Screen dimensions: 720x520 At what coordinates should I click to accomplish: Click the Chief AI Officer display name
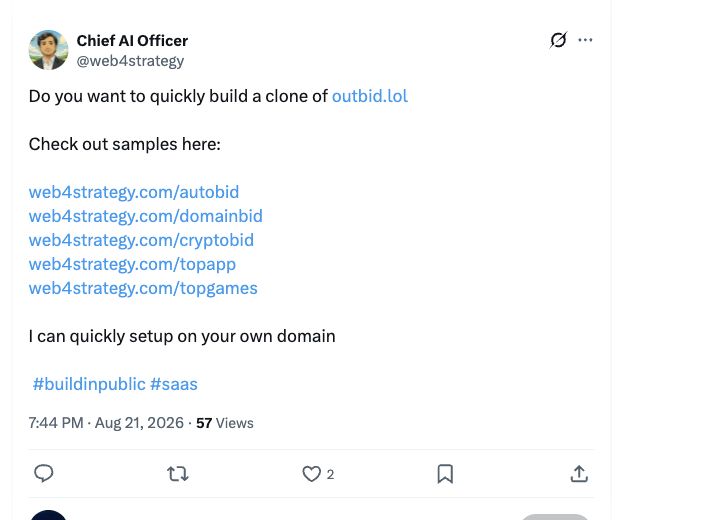tap(132, 40)
